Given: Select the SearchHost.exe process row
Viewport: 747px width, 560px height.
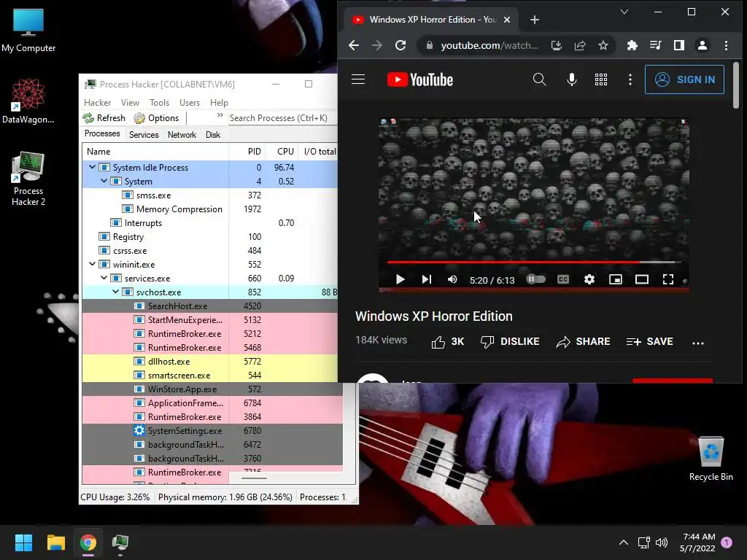Looking at the screenshot, I should pos(209,306).
